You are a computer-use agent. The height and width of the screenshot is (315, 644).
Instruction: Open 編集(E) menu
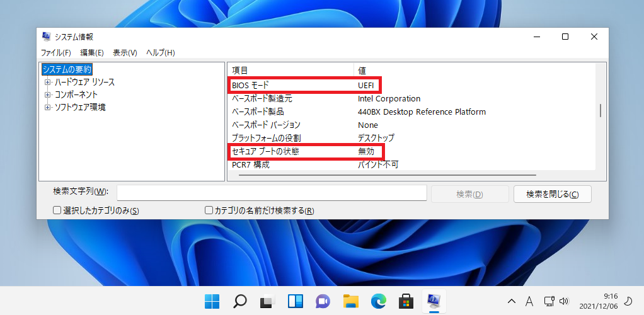[x=92, y=52]
